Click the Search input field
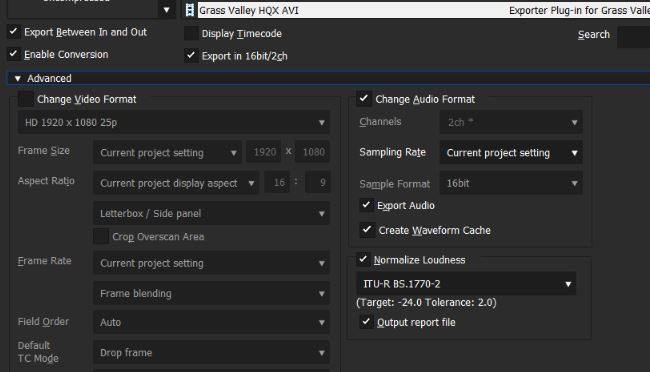This screenshot has height=372, width=650. 633,36
